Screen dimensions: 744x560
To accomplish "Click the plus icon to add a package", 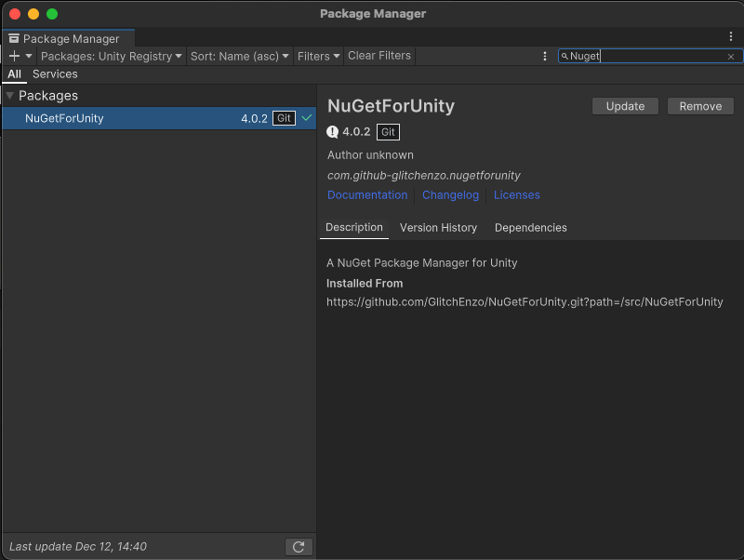I will (x=15, y=56).
